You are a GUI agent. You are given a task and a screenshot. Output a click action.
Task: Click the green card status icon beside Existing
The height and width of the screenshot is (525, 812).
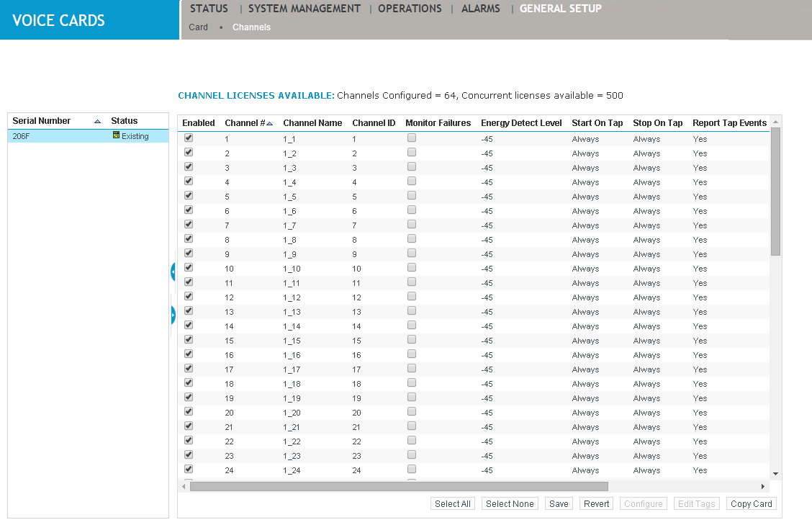click(117, 135)
